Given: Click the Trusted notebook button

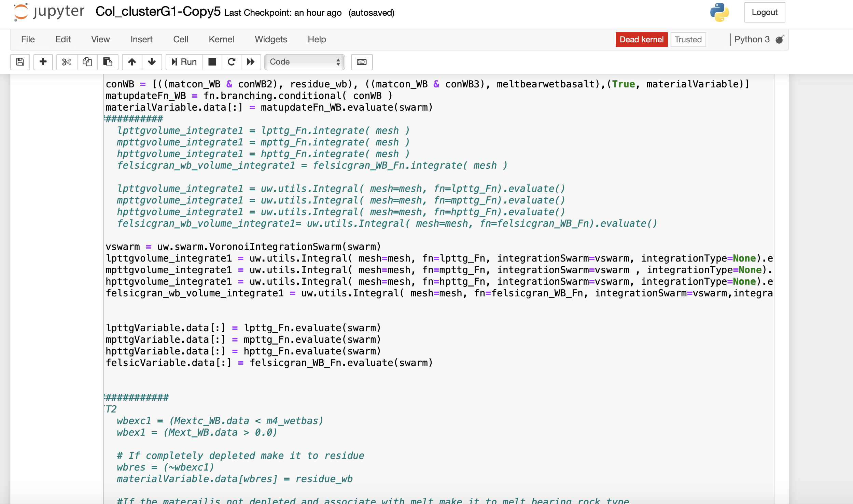Looking at the screenshot, I should pos(687,40).
